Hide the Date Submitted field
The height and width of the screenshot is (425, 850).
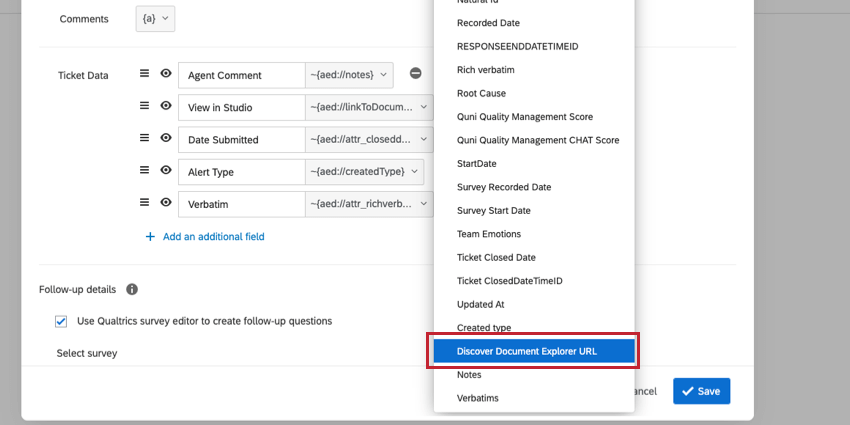[x=166, y=139]
